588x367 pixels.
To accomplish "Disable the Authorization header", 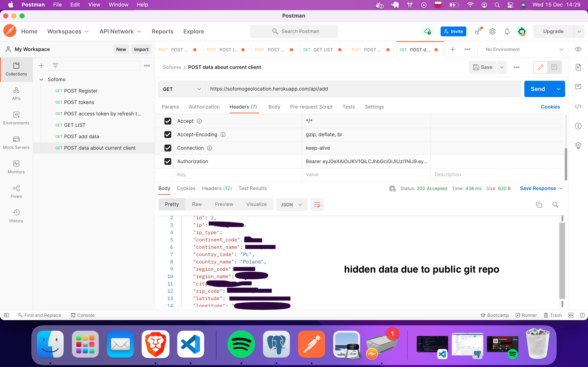I will click(168, 161).
